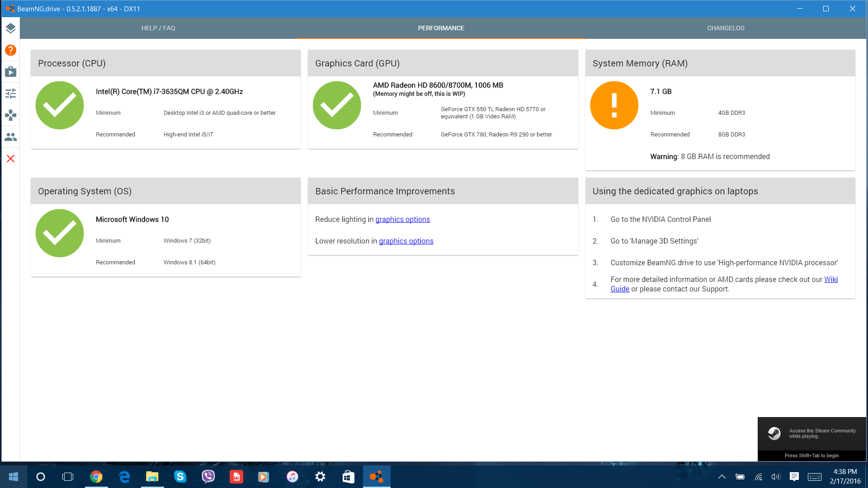
Task: Click 'Go to the NVIDIA Control Panel' step
Action: pos(660,219)
